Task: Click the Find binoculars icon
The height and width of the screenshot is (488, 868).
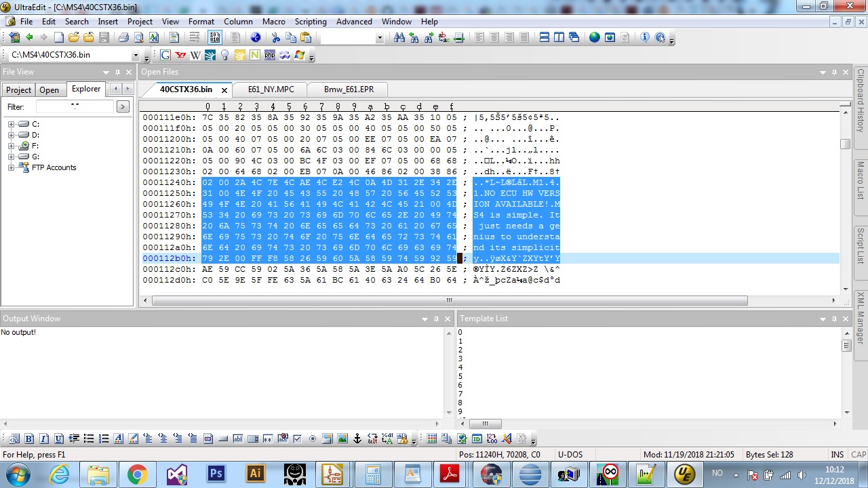Action: point(399,37)
